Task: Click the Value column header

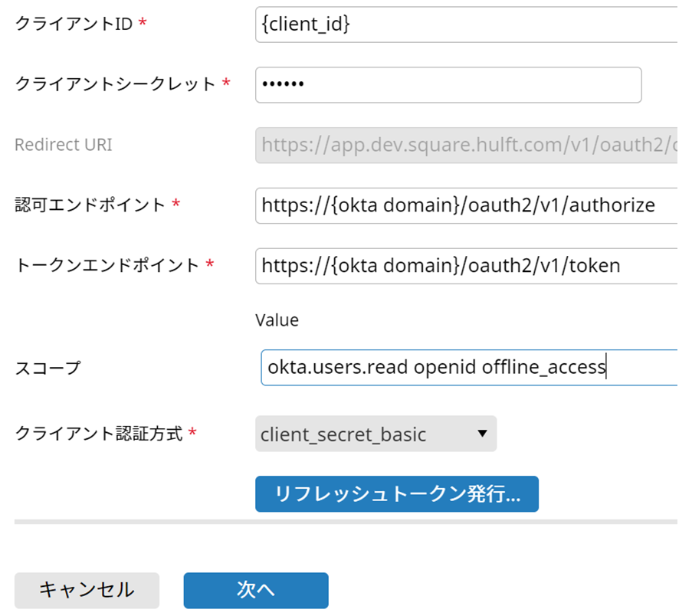Action: 277,320
